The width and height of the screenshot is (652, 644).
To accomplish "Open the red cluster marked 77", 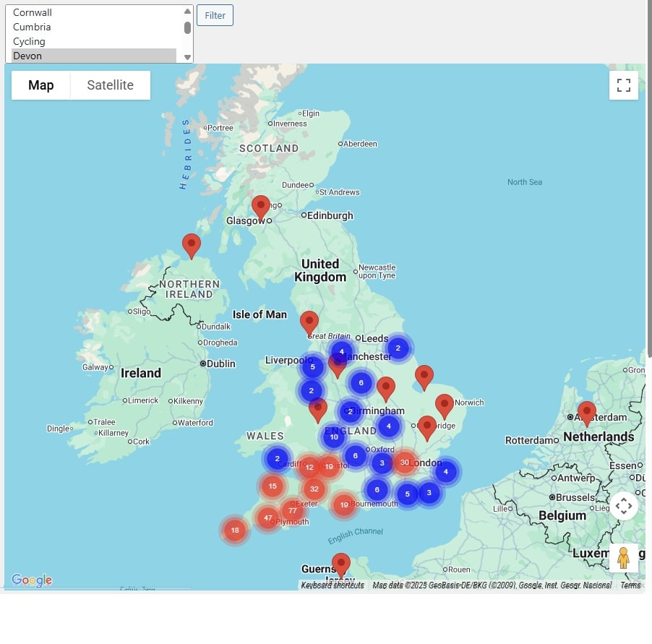I will tap(293, 510).
